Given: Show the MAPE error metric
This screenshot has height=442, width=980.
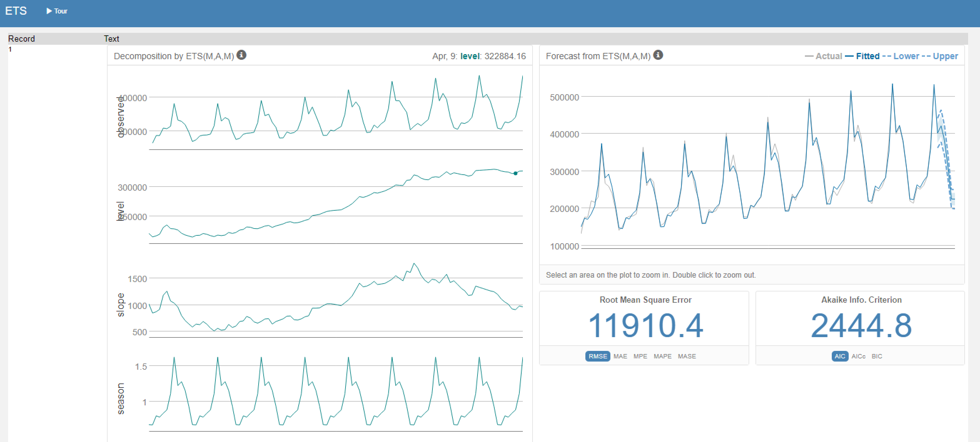Looking at the screenshot, I should pyautogui.click(x=662, y=356).
